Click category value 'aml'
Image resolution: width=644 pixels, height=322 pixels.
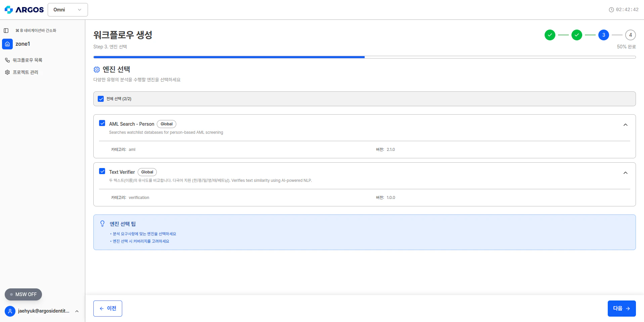click(132, 150)
